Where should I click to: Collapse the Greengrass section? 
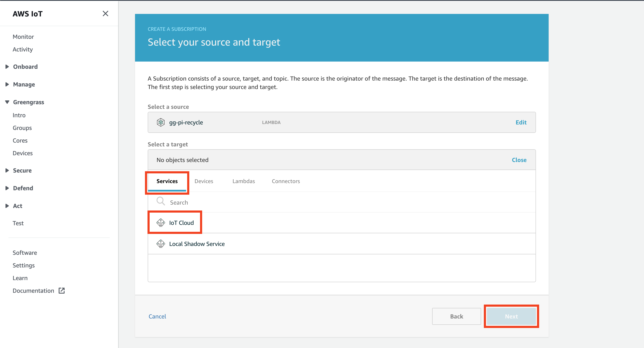coord(7,102)
